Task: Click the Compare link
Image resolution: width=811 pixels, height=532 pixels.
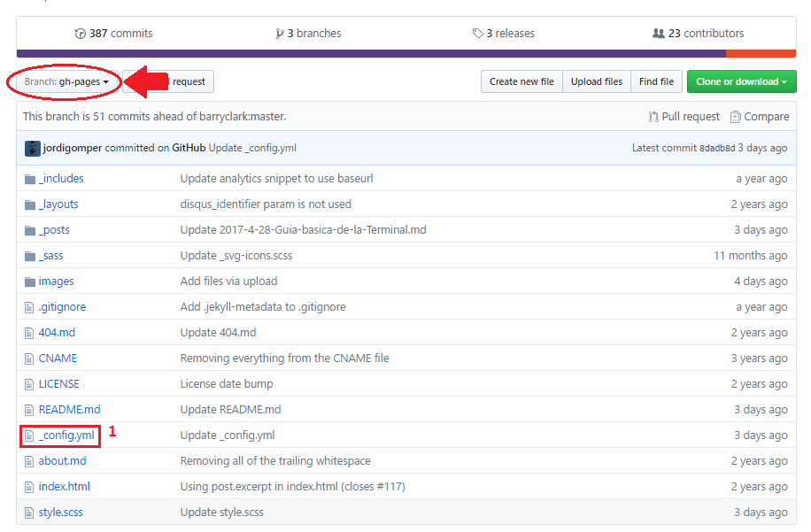Action: [x=760, y=117]
